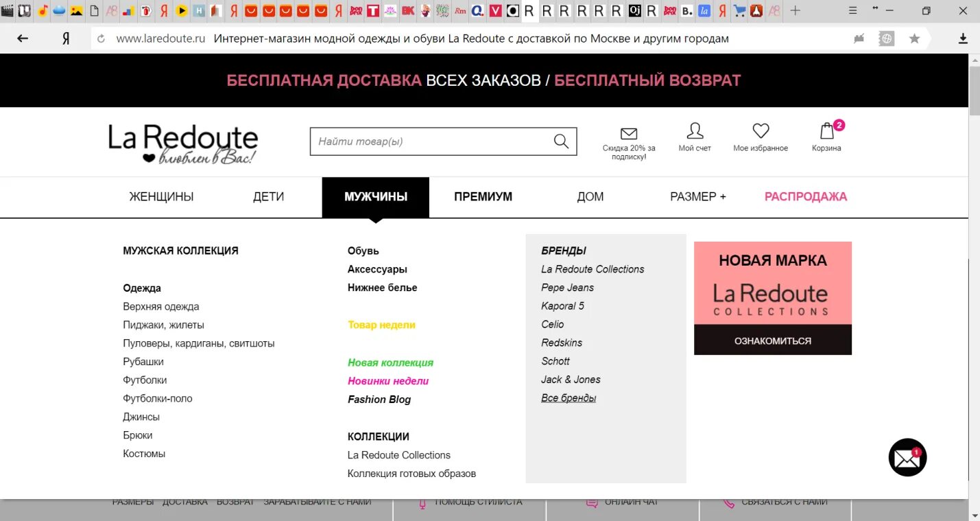Click the black envelope chat bubble
The width and height of the screenshot is (980, 521).
pos(907,457)
